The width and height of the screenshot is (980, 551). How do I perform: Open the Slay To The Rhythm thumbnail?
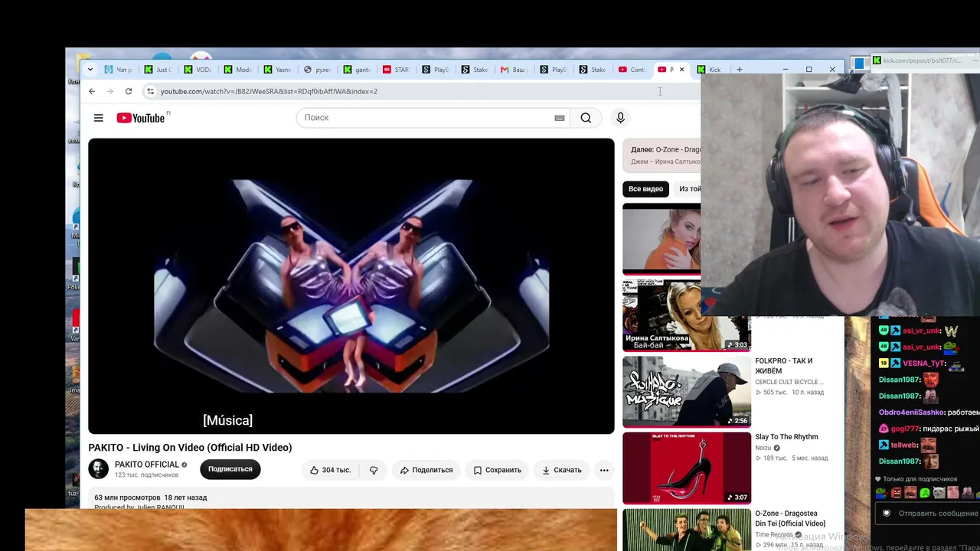click(686, 468)
